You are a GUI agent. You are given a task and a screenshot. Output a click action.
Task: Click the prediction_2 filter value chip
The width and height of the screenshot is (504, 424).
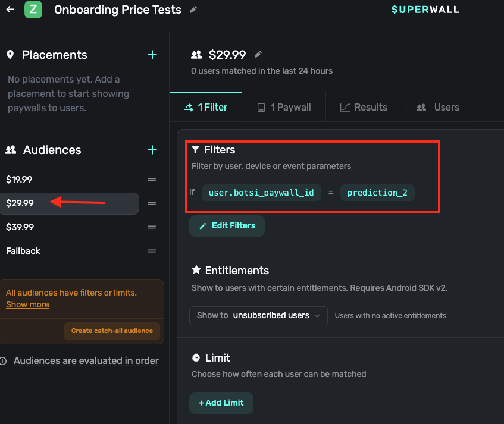[377, 193]
